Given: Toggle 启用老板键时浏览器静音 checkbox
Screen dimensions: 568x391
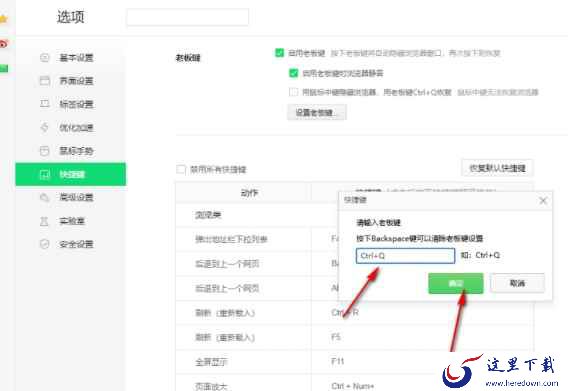Looking at the screenshot, I should click(x=293, y=73).
